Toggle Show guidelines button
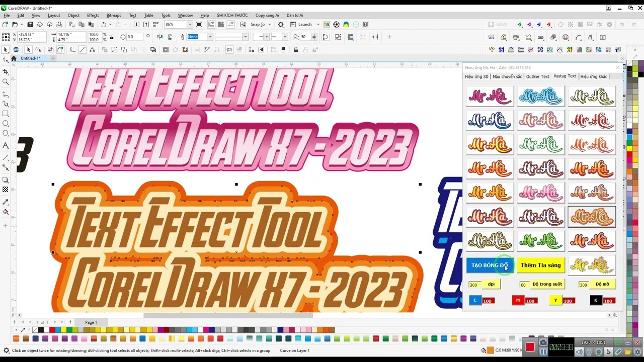Image resolution: width=644 pixels, height=362 pixels. [x=230, y=25]
